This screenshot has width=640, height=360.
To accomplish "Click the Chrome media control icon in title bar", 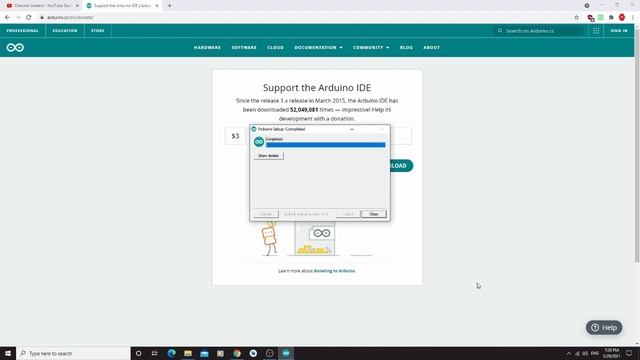I will pos(587,6).
